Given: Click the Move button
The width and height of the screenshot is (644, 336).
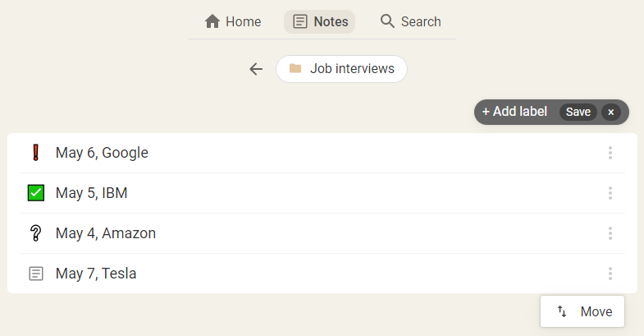Looking at the screenshot, I should click(582, 311).
